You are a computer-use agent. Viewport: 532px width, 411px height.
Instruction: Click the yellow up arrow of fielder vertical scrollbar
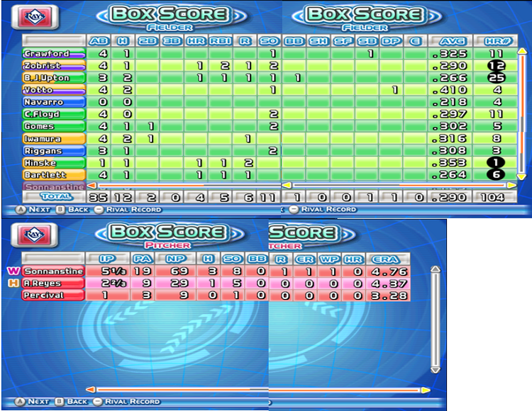click(x=522, y=51)
